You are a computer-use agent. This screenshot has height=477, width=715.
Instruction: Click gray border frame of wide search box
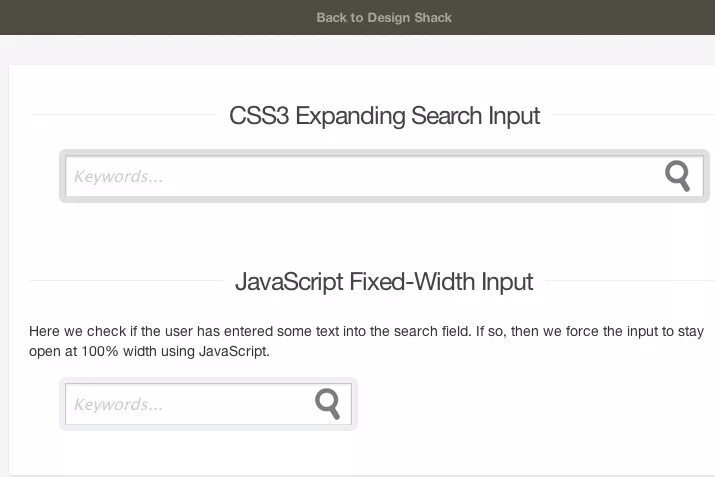pyautogui.click(x=384, y=200)
